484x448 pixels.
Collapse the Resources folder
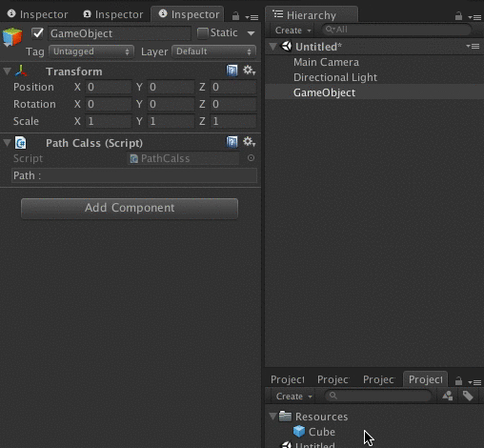272,417
